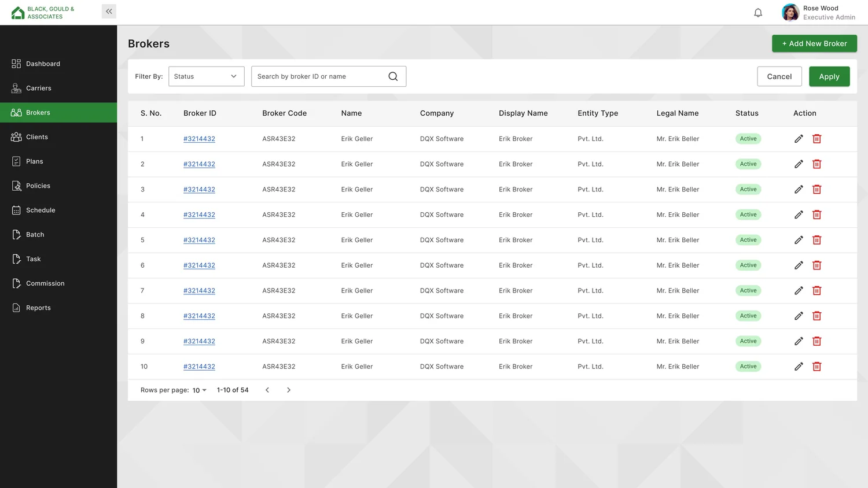
Task: Click the Black, Gould & Associates logo
Action: (43, 13)
